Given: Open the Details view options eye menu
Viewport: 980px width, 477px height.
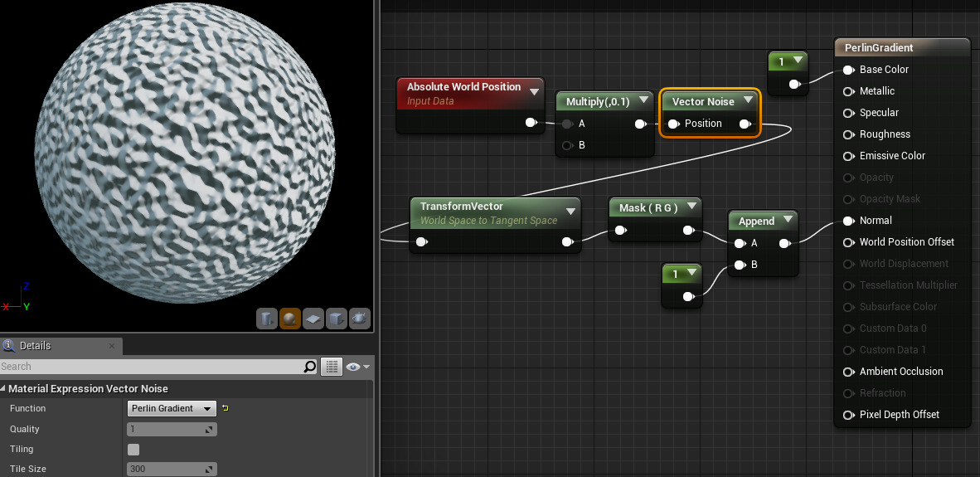Looking at the screenshot, I should [x=358, y=367].
